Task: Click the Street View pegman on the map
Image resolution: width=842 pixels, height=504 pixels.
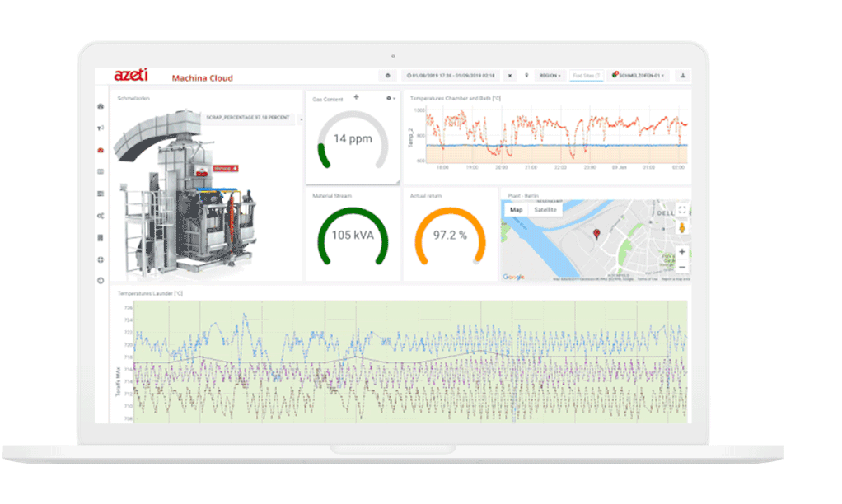Action: tap(681, 227)
